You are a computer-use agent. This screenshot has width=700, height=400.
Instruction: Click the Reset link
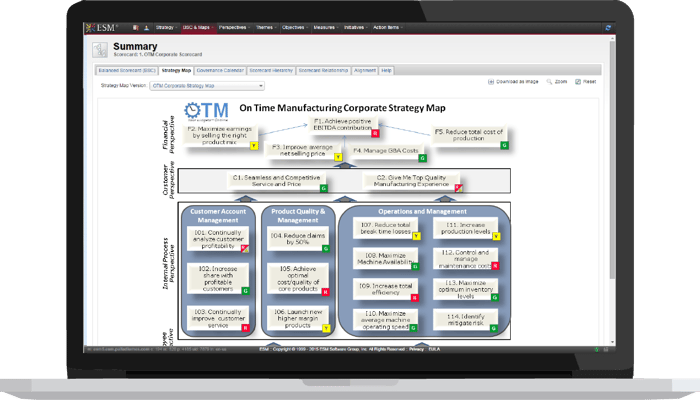[589, 82]
